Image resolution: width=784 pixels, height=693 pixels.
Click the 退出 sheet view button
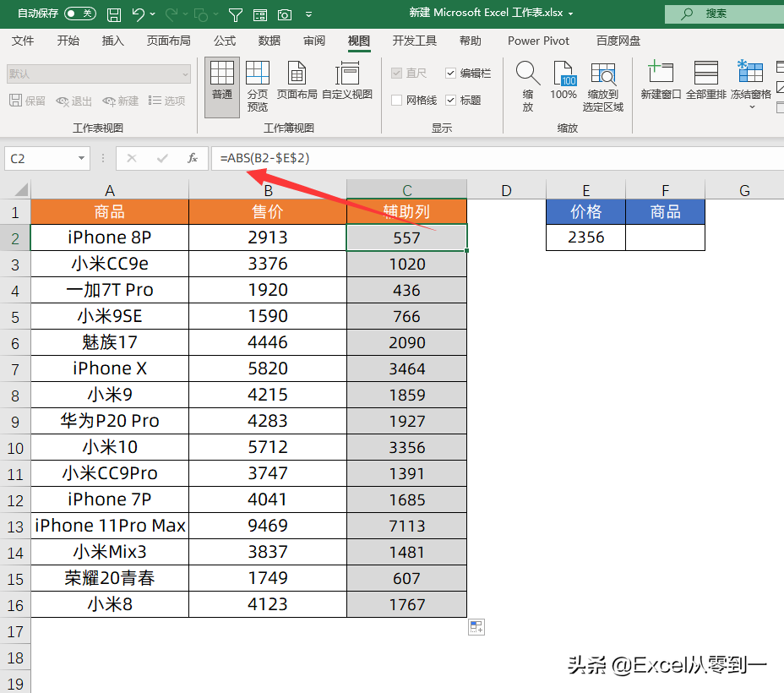[x=74, y=101]
